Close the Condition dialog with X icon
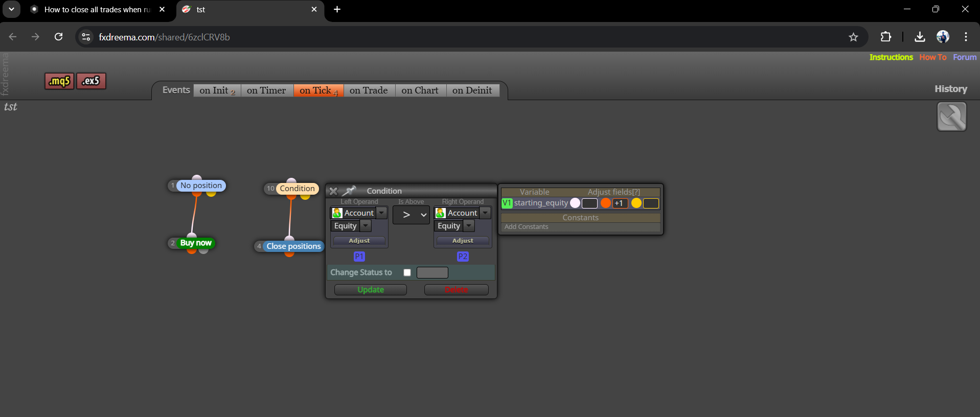Image resolution: width=980 pixels, height=417 pixels. (x=333, y=191)
